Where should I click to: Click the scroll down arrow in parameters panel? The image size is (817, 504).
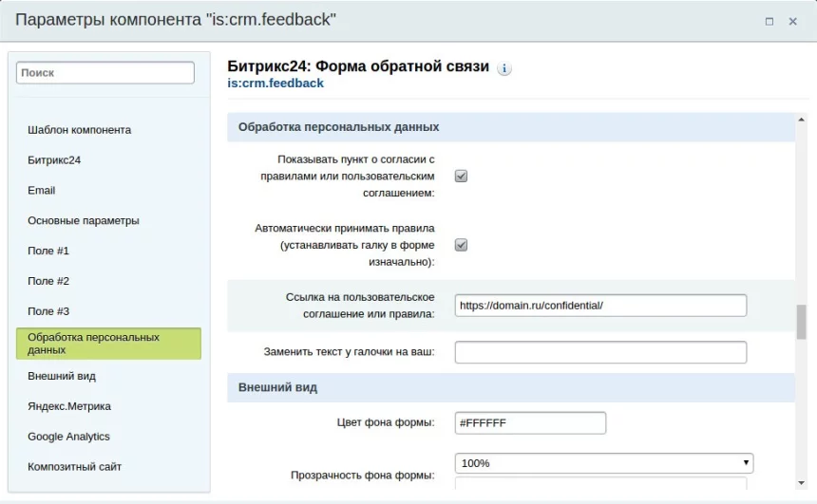(x=802, y=483)
